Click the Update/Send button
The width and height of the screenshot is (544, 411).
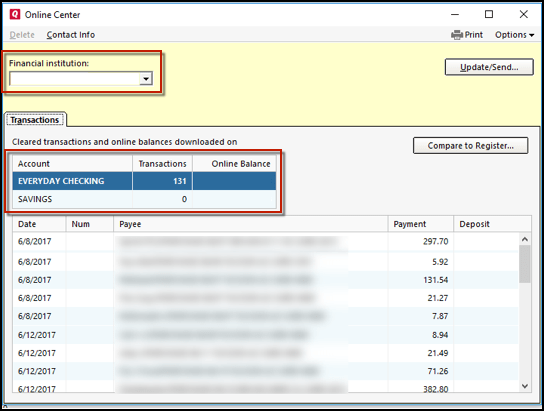(489, 67)
